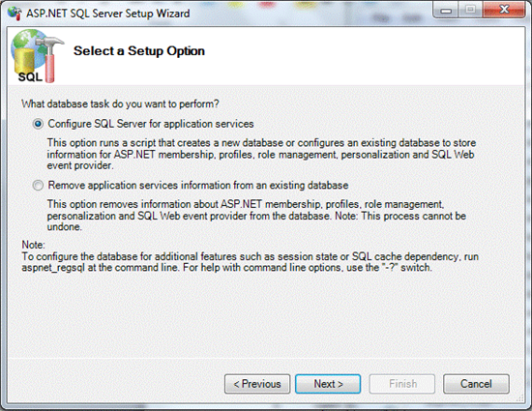
Task: Cancel the setup wizard
Action: click(476, 384)
